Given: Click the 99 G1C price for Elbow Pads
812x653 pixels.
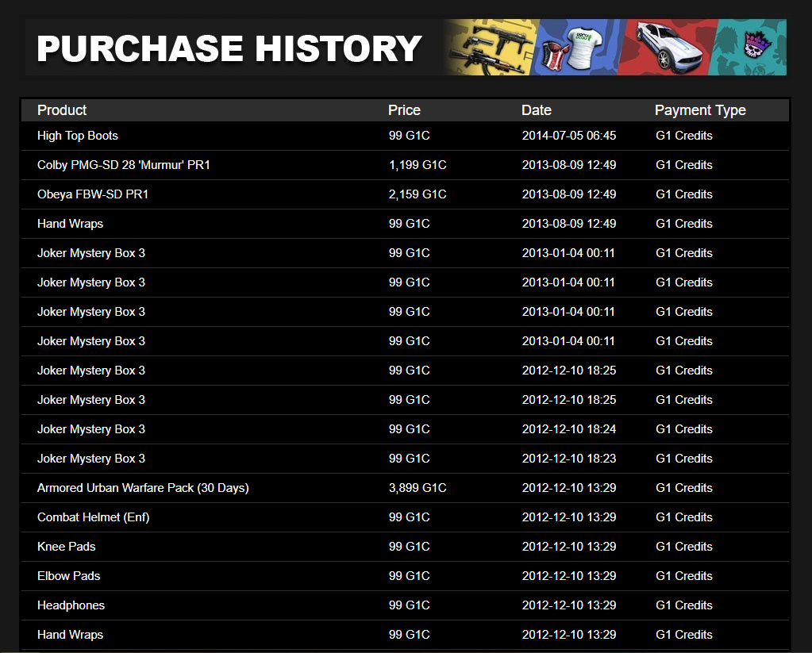Looking at the screenshot, I should [409, 576].
